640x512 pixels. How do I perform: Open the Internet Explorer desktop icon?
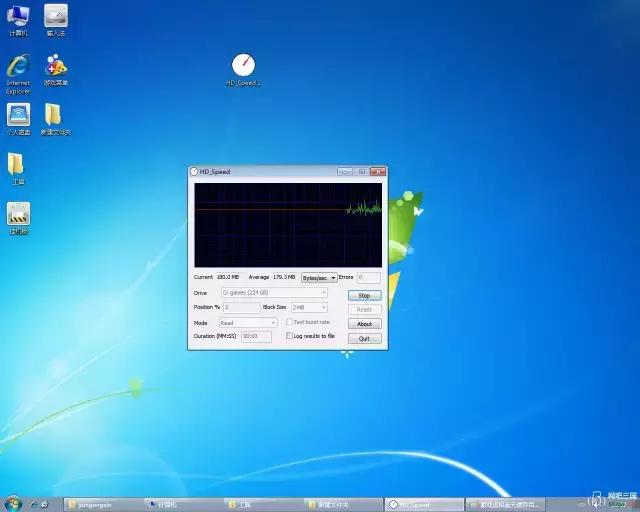(x=18, y=67)
